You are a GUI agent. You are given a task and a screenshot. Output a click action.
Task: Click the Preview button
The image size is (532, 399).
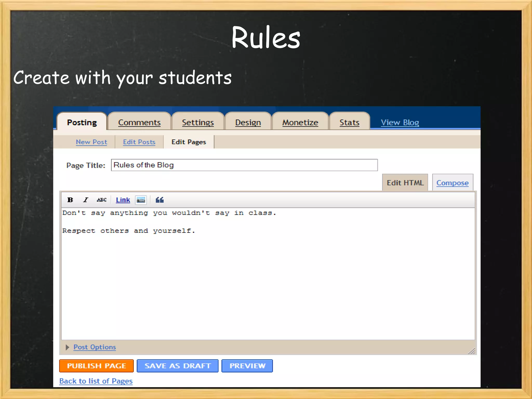247,366
